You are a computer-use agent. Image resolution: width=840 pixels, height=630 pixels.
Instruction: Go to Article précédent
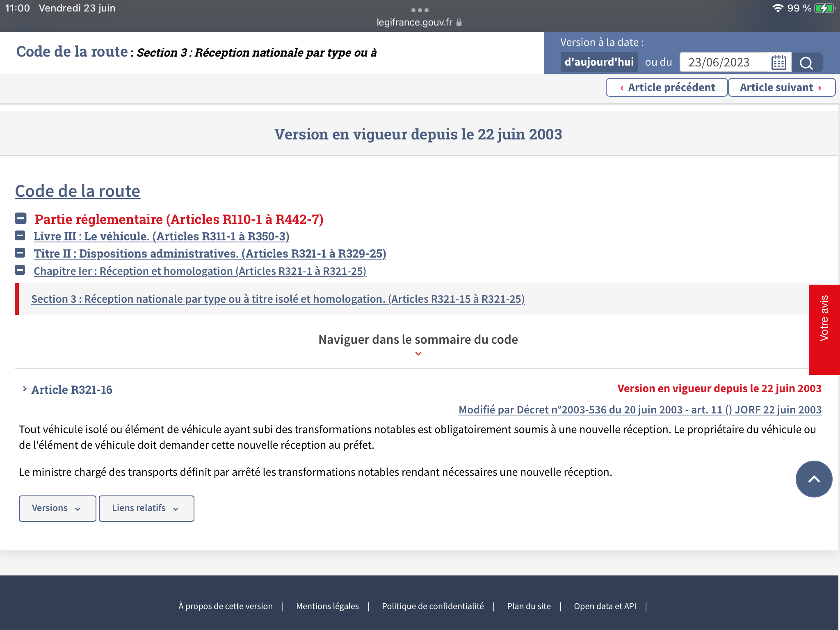(667, 87)
